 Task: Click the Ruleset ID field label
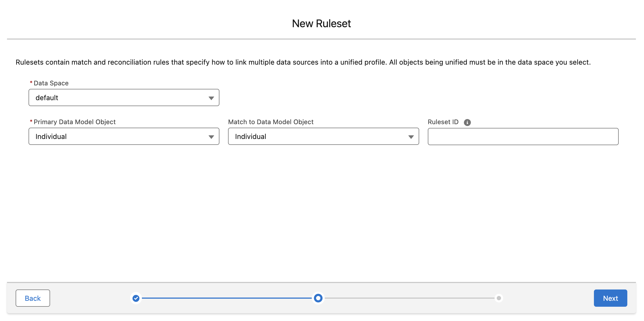pos(443,122)
